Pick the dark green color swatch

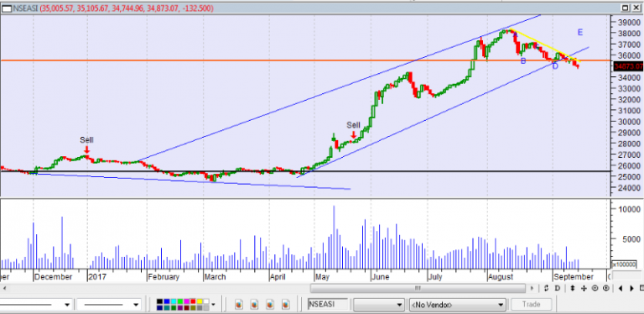click(174, 308)
